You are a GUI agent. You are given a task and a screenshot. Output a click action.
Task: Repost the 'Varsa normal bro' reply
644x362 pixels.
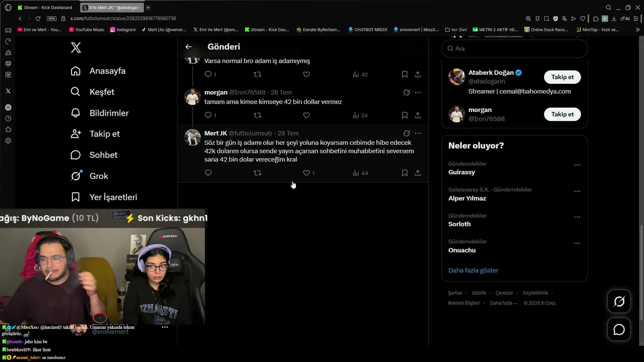pyautogui.click(x=258, y=74)
